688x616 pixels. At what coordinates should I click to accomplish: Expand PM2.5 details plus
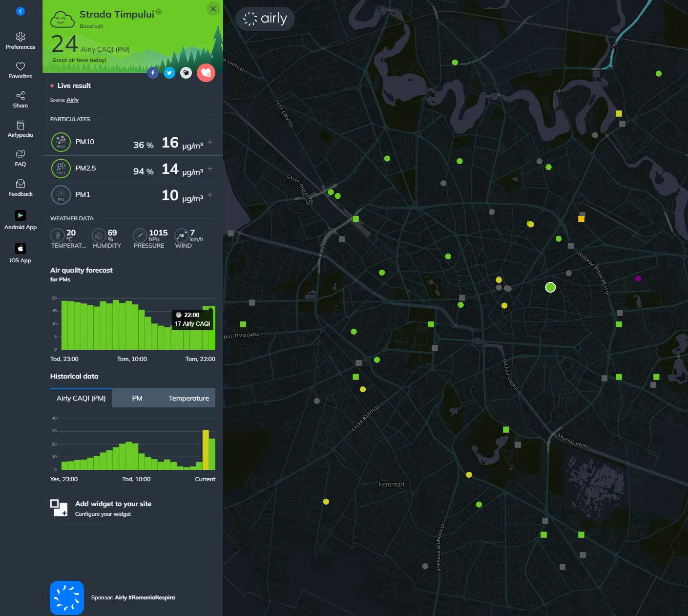click(x=210, y=169)
